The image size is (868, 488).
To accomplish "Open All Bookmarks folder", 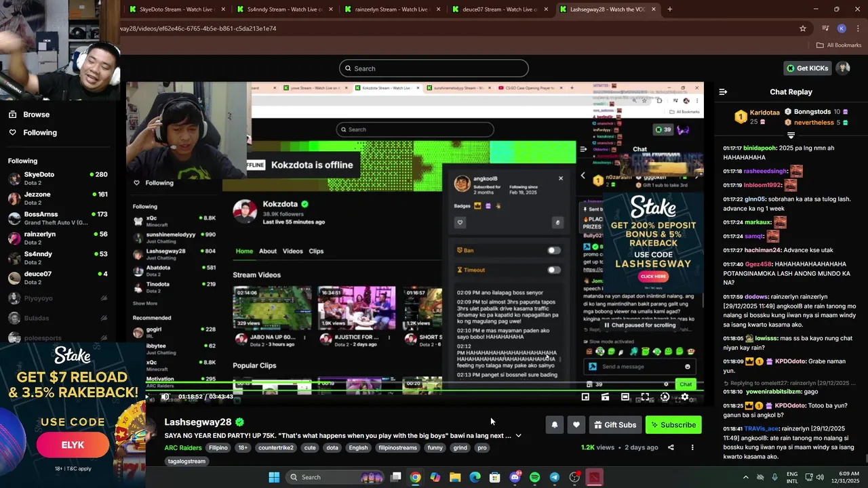I will [839, 45].
